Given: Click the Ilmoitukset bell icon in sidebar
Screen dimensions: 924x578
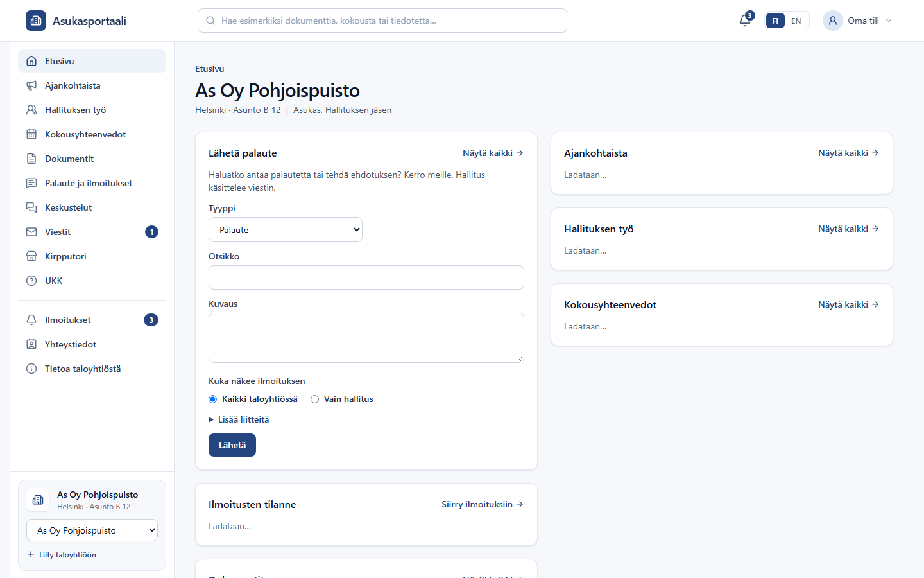Looking at the screenshot, I should tap(31, 320).
